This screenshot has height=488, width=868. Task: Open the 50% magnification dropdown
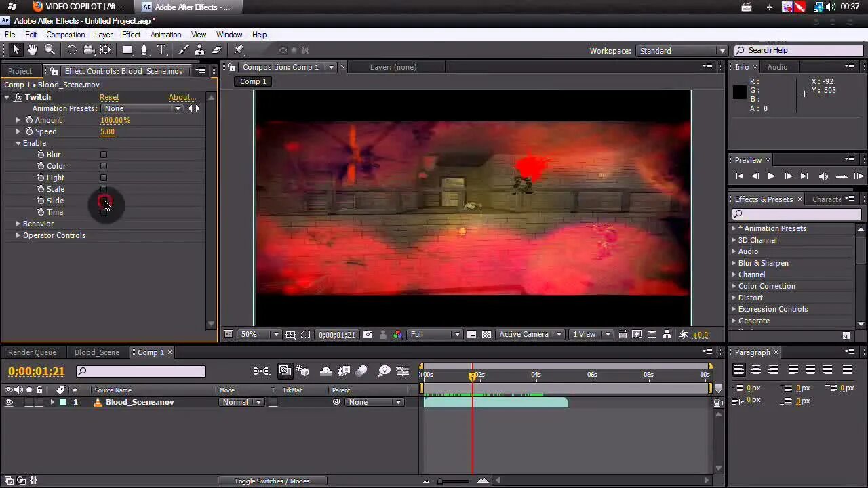click(x=260, y=335)
